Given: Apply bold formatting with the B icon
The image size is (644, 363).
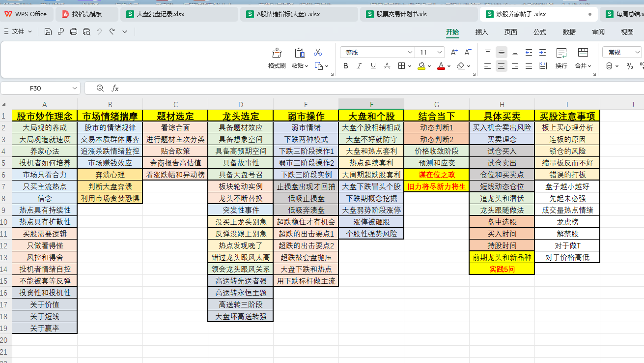Looking at the screenshot, I should 345,65.
